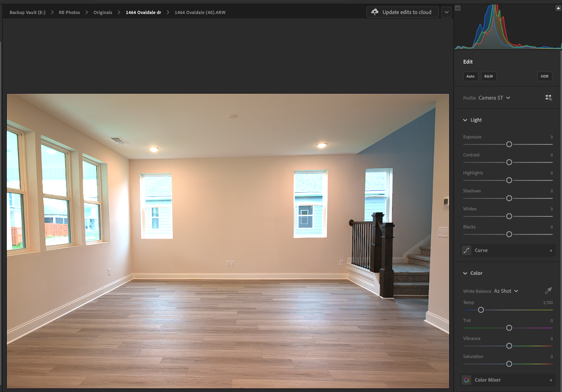Click the cloud icon on the Update edits button
Image resolution: width=562 pixels, height=392 pixels.
(x=375, y=12)
